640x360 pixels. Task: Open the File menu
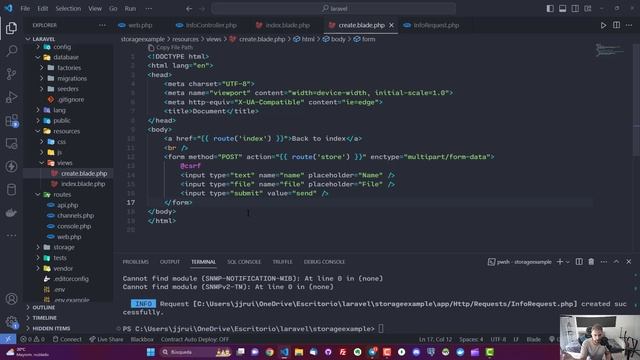tap(25, 9)
